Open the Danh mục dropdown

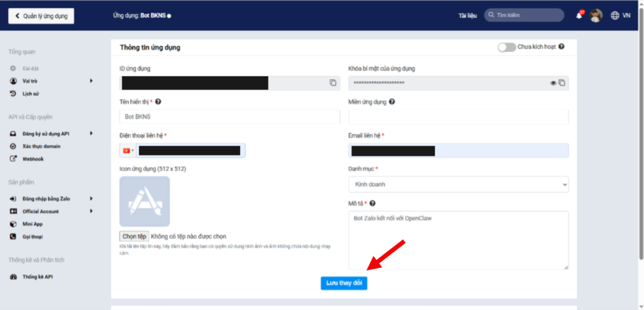pyautogui.click(x=458, y=184)
